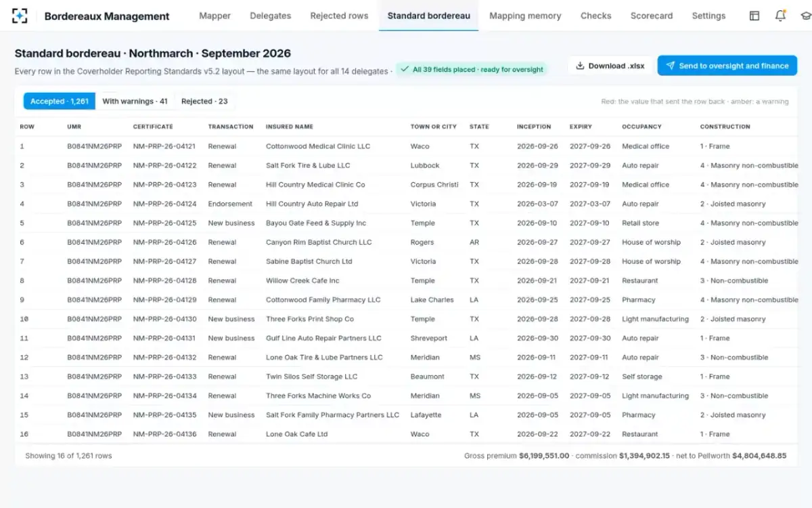Click the 'Retail store' occupancy cell
The image size is (812, 508).
click(x=640, y=223)
